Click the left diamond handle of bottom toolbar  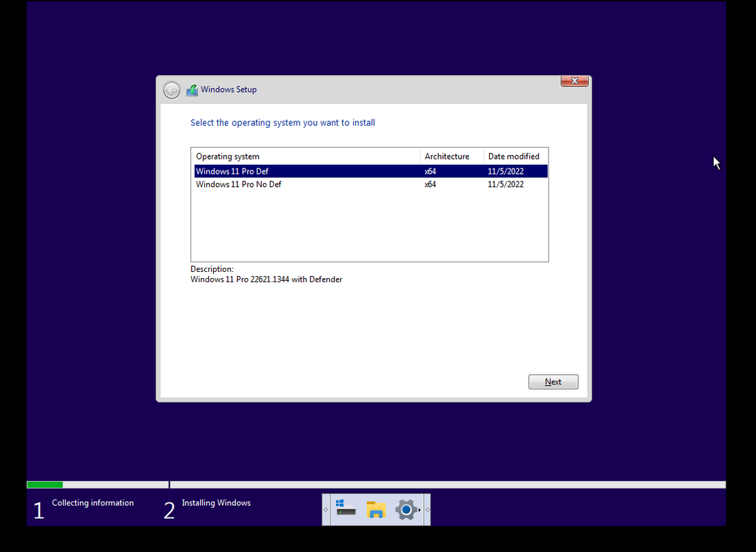(x=326, y=510)
